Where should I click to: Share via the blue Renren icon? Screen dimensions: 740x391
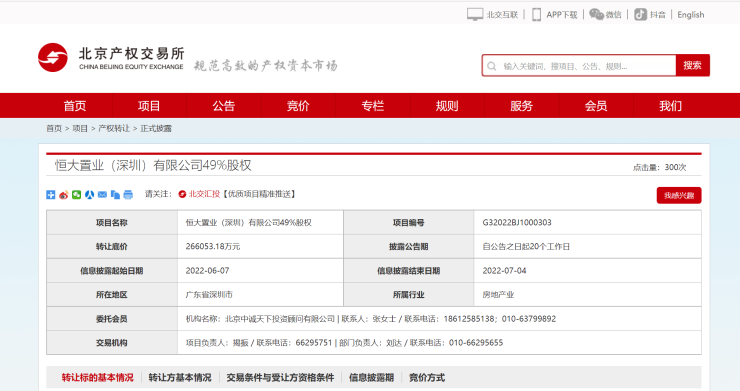89,195
